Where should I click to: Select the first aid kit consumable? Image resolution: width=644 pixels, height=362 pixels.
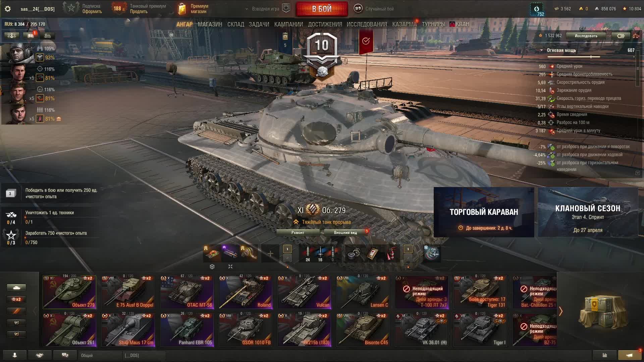pyautogui.click(x=372, y=254)
